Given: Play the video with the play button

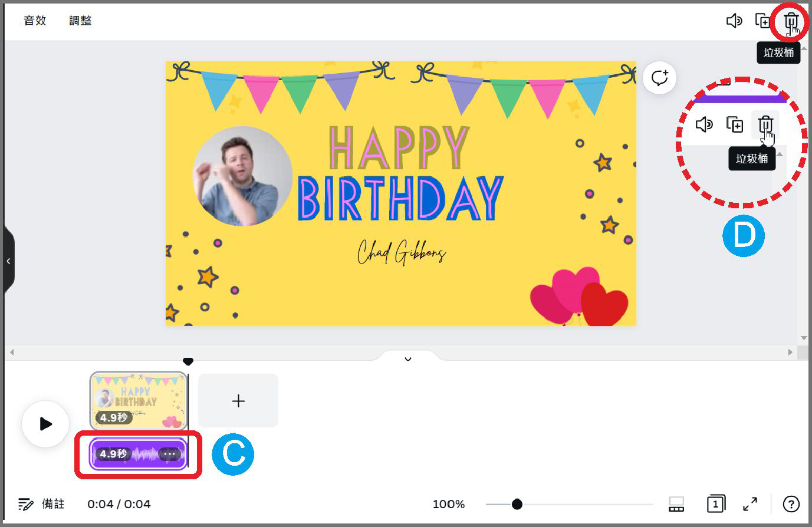Looking at the screenshot, I should [45, 424].
